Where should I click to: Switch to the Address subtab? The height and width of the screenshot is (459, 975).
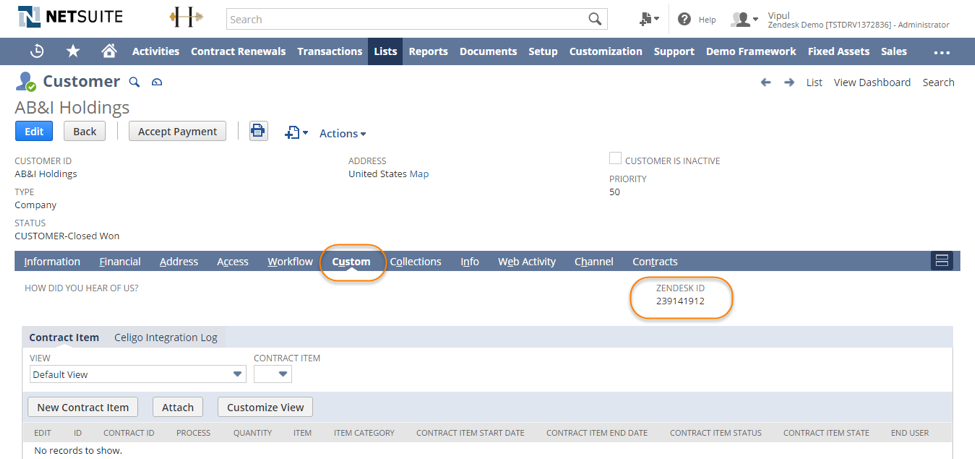pyautogui.click(x=179, y=261)
